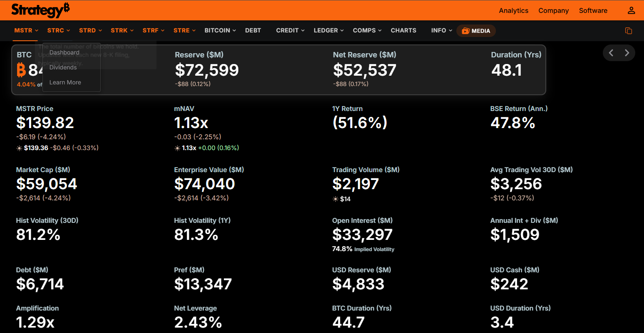
Task: Open the LEDGER menu
Action: point(329,30)
